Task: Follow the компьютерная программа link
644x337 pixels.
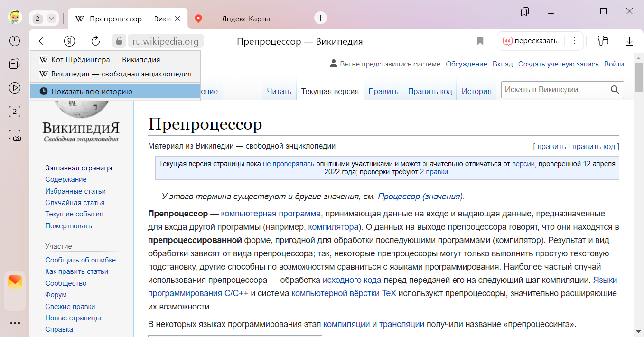Action: pyautogui.click(x=271, y=214)
